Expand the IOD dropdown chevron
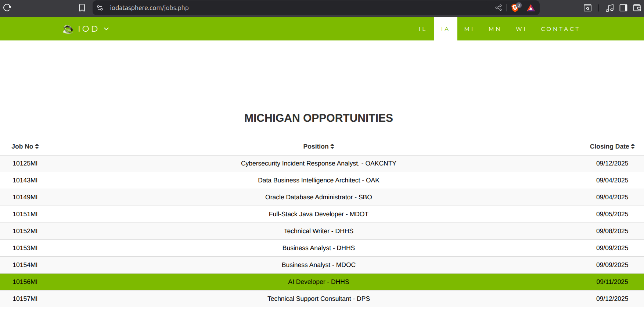 click(107, 29)
